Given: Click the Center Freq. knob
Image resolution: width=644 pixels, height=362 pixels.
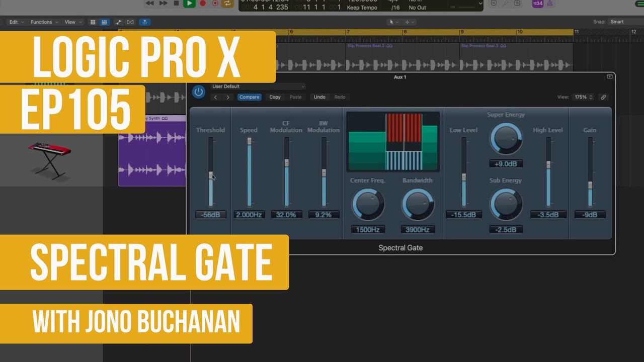Looking at the screenshot, I should (x=368, y=204).
